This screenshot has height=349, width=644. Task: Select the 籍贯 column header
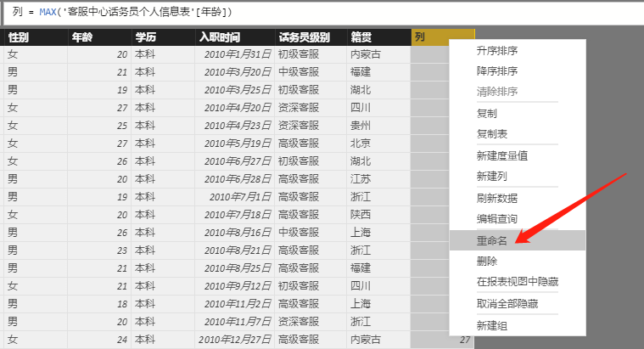click(x=378, y=37)
